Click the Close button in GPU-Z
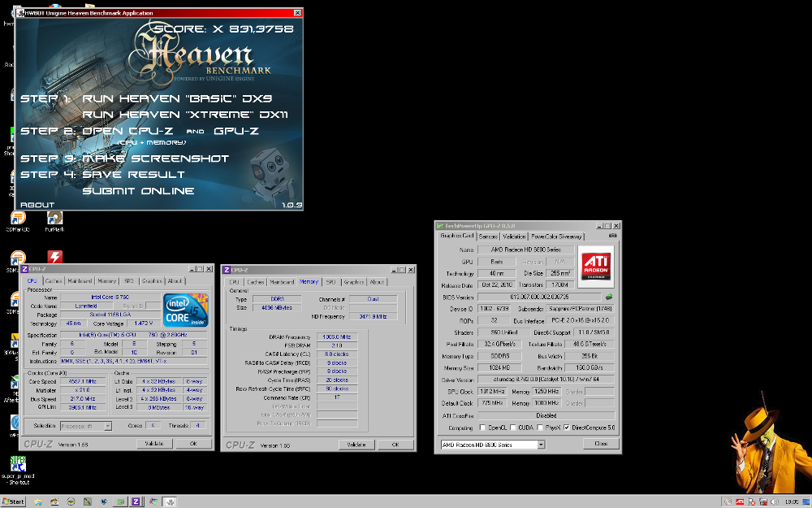This screenshot has width=812, height=508. (601, 444)
